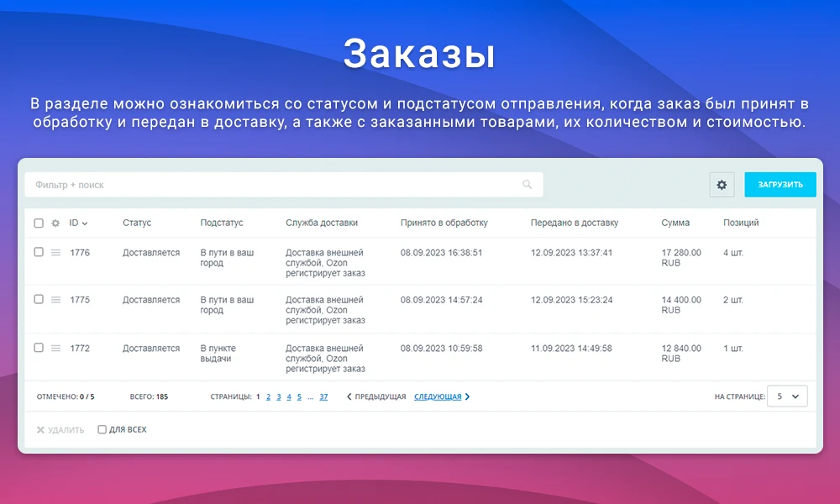This screenshot has height=504, width=840.
Task: Click the Статус column header
Action: click(x=137, y=223)
